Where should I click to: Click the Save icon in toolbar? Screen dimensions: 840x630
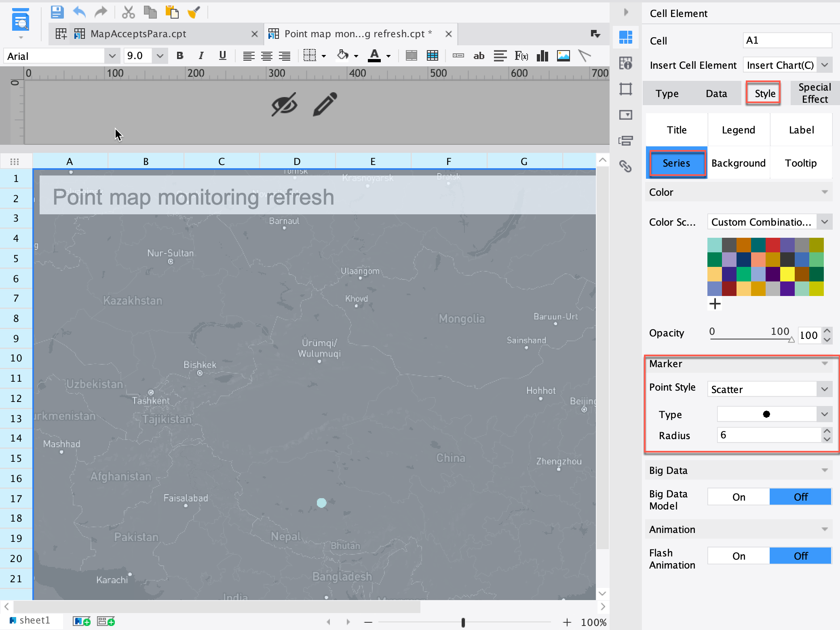pyautogui.click(x=57, y=12)
